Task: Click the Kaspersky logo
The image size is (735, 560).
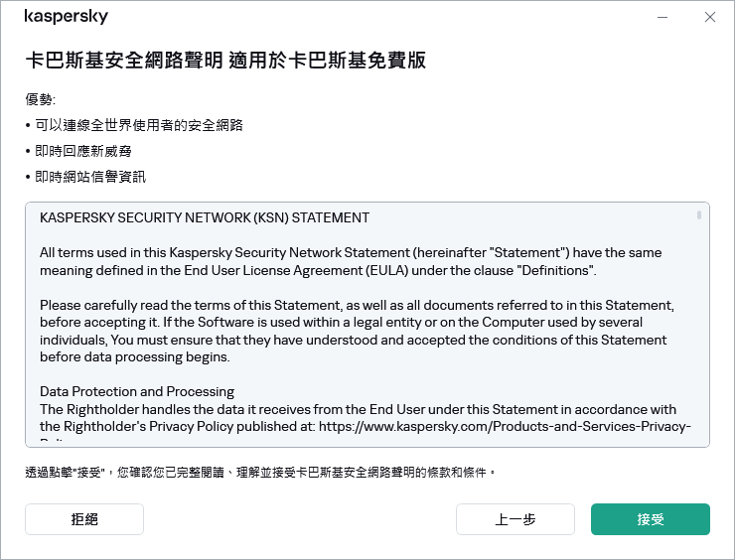Action: tap(66, 18)
